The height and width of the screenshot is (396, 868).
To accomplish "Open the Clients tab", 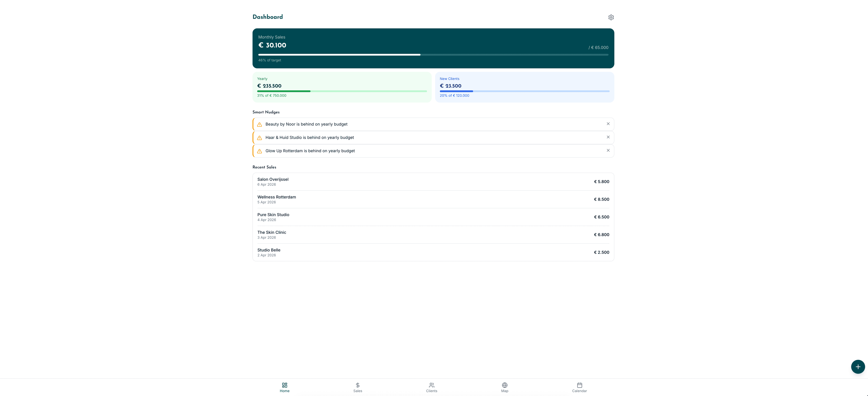I will [x=431, y=387].
